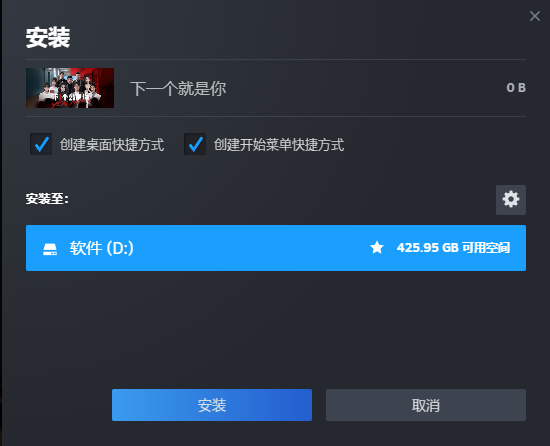The width and height of the screenshot is (550, 446).
Task: Click the blue checkmark for desktop shortcut
Action: 41,144
